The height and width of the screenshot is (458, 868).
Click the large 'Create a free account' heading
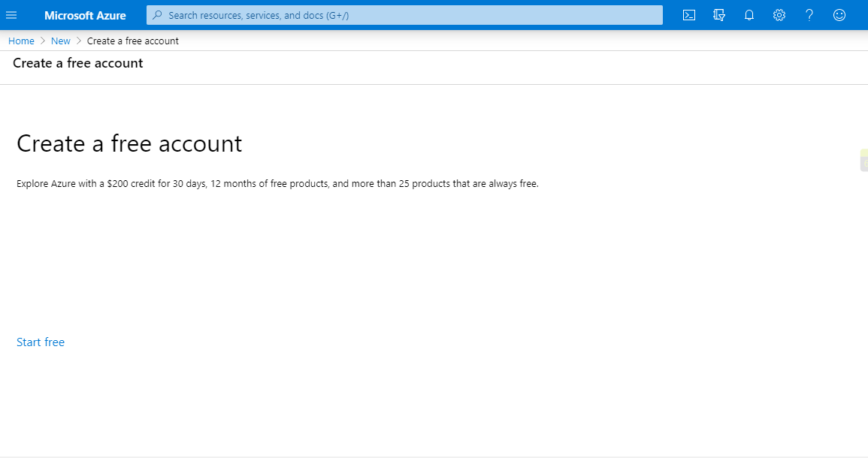pos(129,144)
